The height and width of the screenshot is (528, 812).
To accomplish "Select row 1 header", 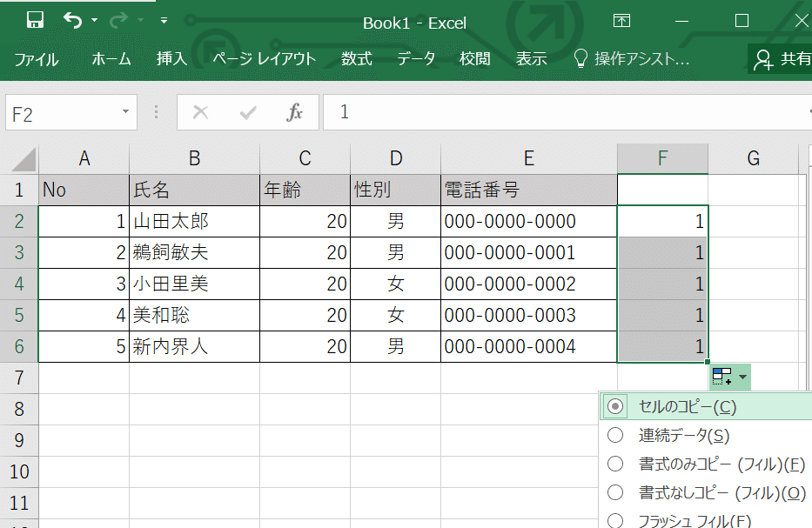I will coord(19,190).
